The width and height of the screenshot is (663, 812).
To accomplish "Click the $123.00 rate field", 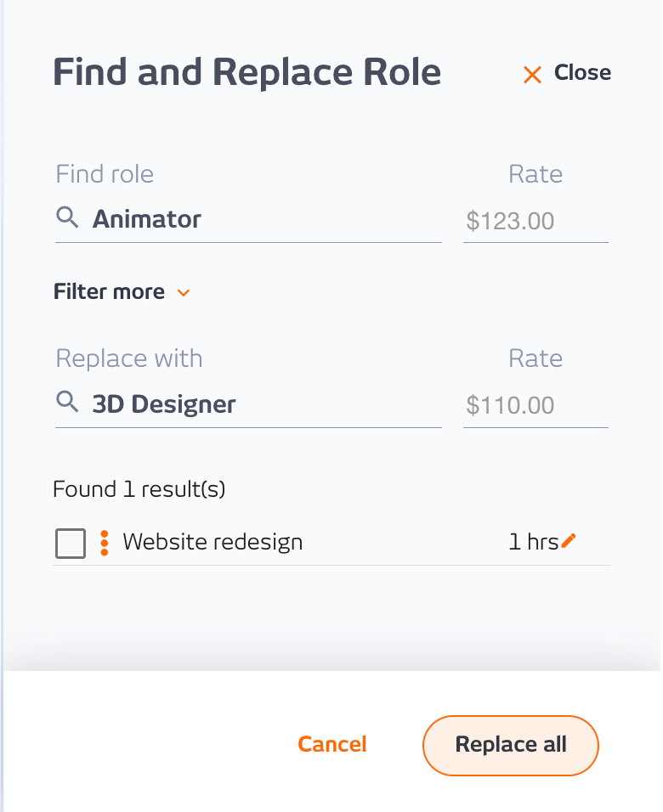I will tap(535, 221).
